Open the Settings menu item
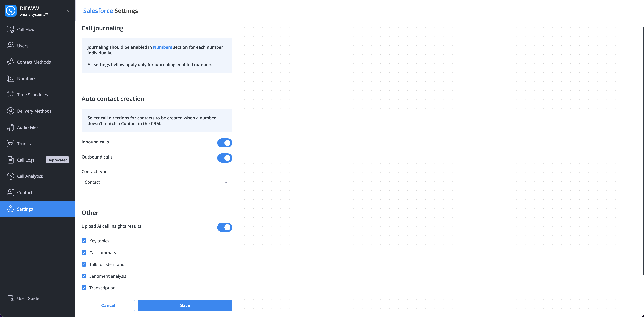Viewport: 644px width, 317px height. point(38,209)
